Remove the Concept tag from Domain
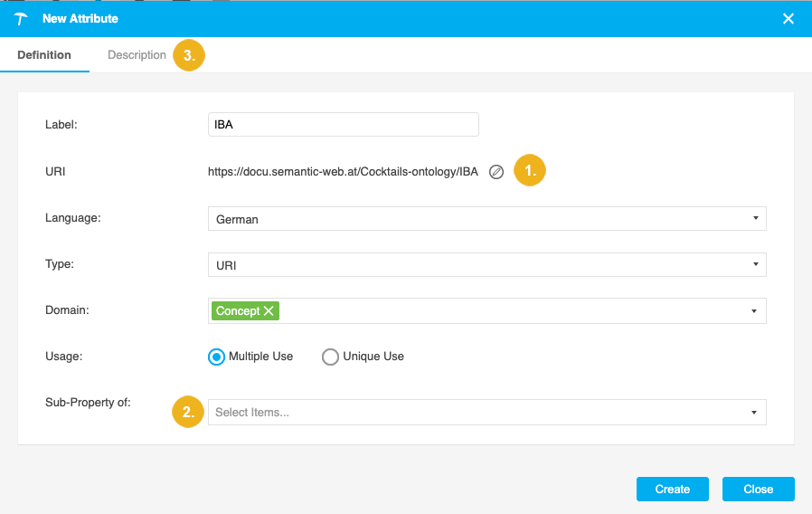 (x=269, y=311)
